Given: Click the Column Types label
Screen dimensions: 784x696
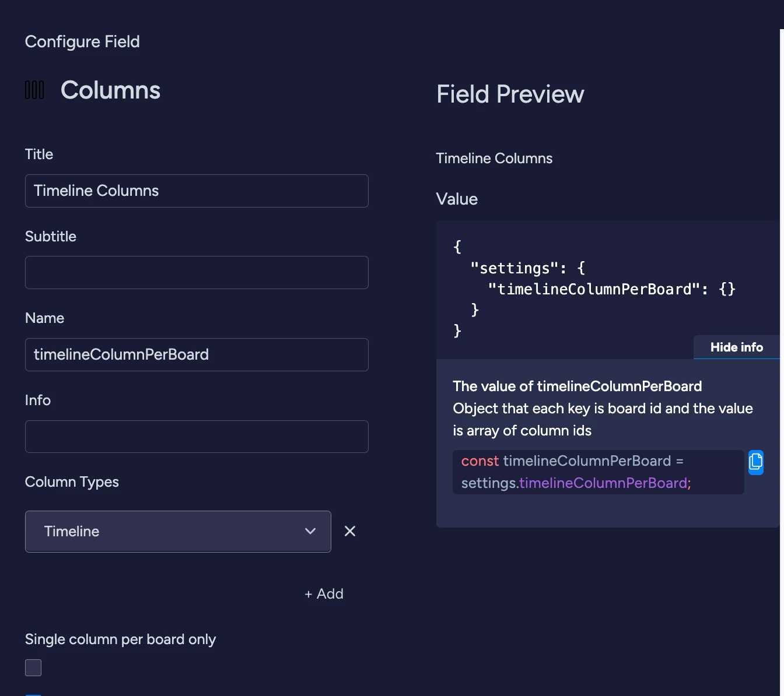Looking at the screenshot, I should tap(72, 482).
